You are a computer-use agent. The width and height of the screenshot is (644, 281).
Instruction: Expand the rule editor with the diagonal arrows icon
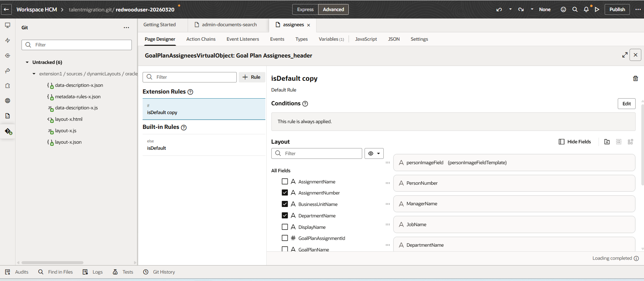point(624,55)
